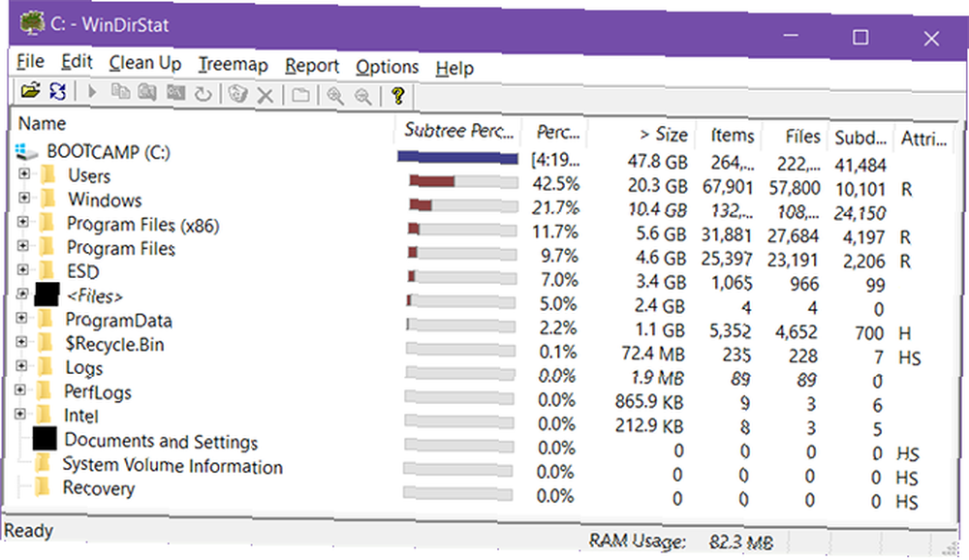This screenshot has width=969, height=560.
Task: Click the 865.9 KB size value
Action: [649, 402]
